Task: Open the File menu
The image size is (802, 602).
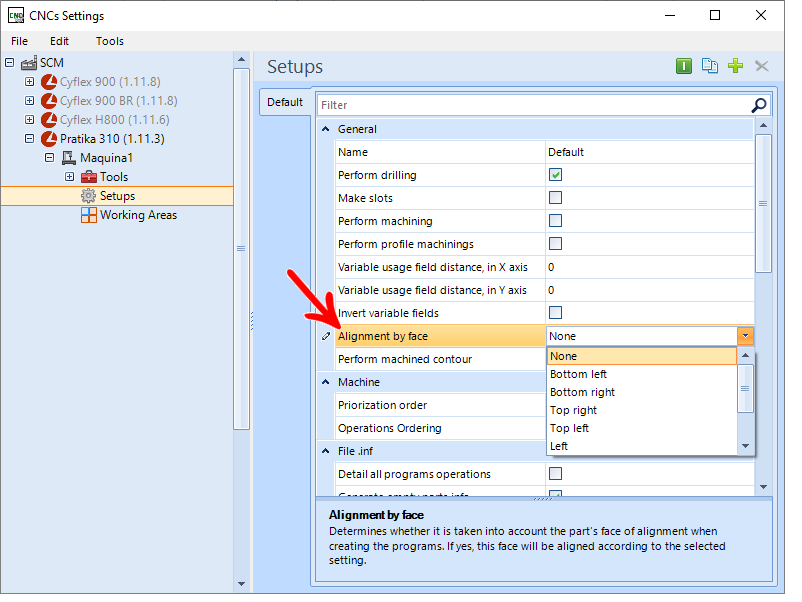Action: tap(19, 41)
